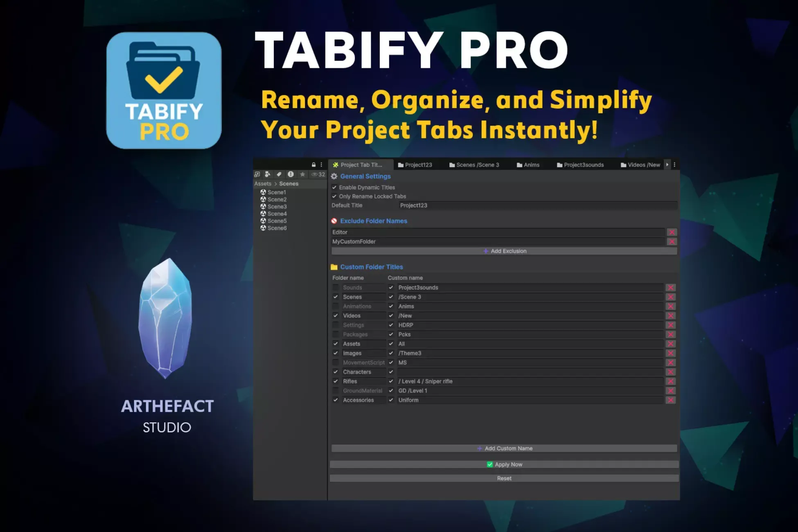Click Add Exclusion to add a folder name

click(x=504, y=251)
